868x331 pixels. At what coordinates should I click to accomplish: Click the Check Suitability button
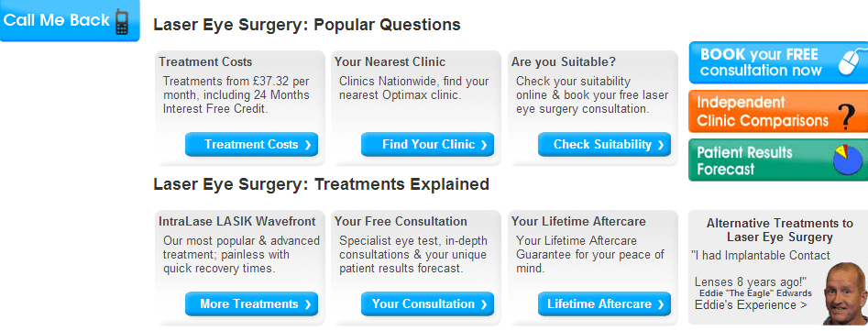pyautogui.click(x=604, y=145)
